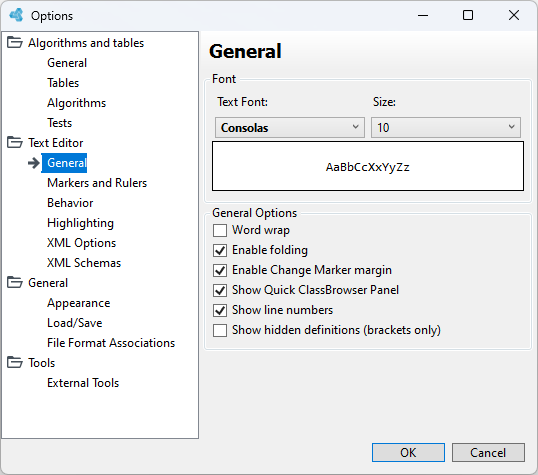The image size is (538, 475).
Task: Uncheck Enable Change Marker margin
Action: tap(220, 270)
